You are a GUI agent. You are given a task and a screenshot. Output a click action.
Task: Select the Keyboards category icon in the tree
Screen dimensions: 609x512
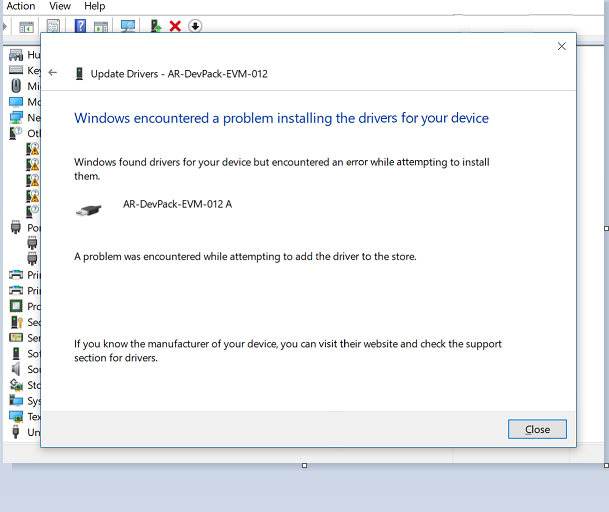pyautogui.click(x=16, y=70)
